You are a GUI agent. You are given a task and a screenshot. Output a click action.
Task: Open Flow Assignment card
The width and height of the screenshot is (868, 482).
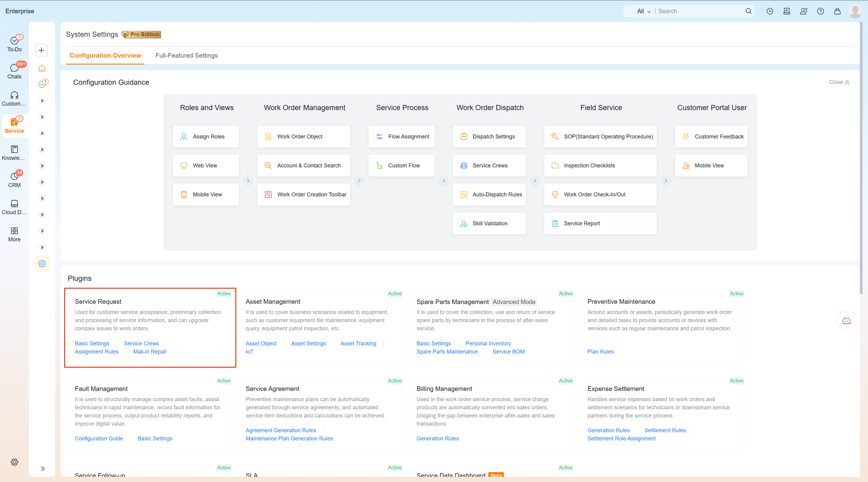401,137
